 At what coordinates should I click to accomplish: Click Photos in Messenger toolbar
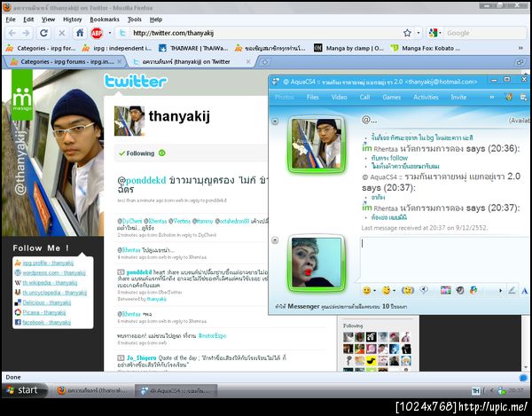pos(285,97)
